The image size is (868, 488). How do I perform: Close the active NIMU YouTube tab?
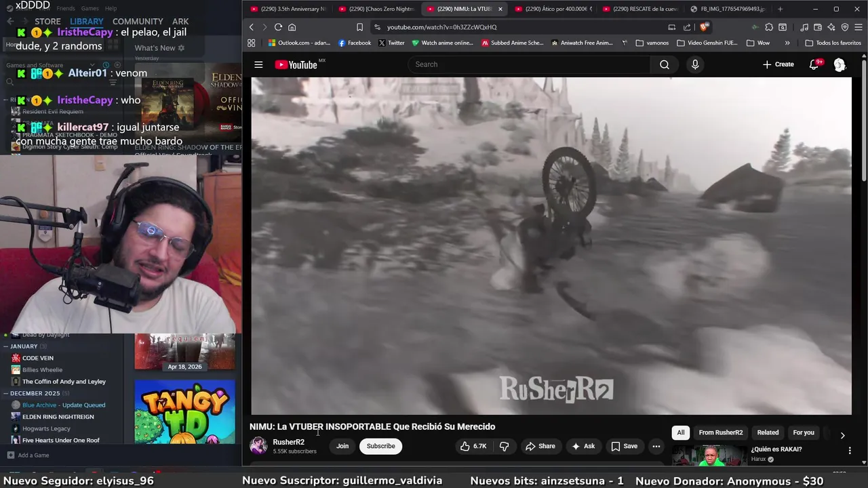point(500,9)
